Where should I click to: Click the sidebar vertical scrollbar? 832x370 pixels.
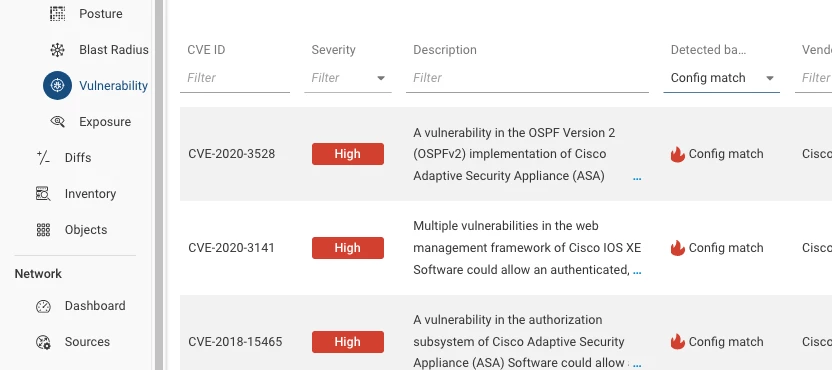[159, 185]
